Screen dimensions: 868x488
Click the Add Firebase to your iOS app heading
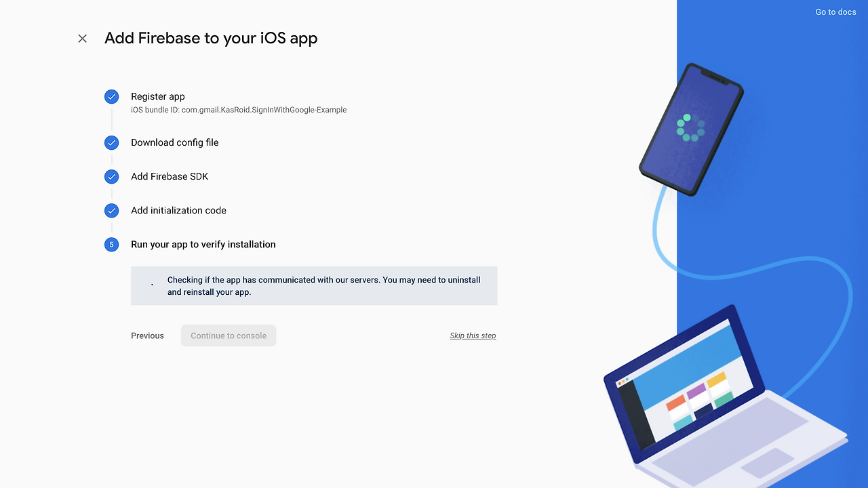click(x=211, y=38)
